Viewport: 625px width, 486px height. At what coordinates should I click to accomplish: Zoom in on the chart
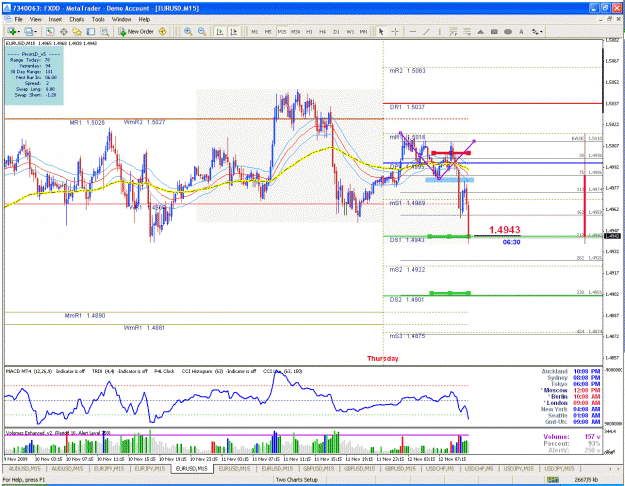pyautogui.click(x=188, y=31)
